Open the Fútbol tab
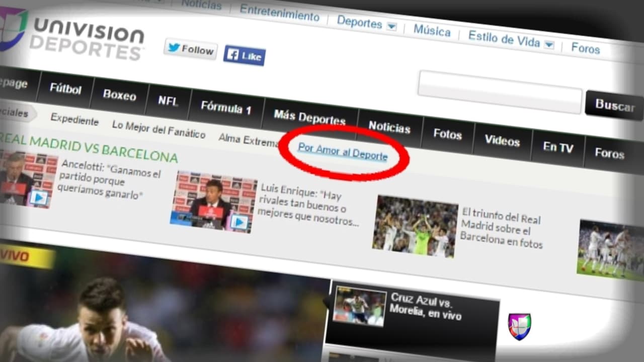The image size is (644, 362). pos(65,89)
